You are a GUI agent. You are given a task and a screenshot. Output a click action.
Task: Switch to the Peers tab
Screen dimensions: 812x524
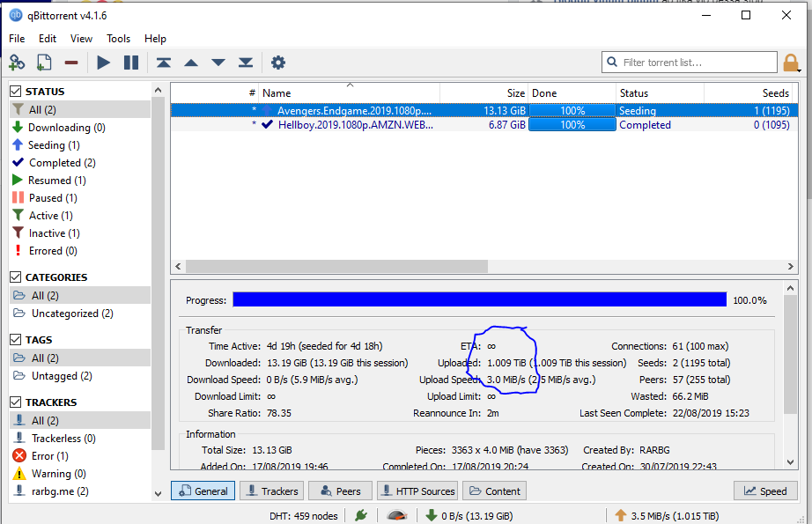340,491
